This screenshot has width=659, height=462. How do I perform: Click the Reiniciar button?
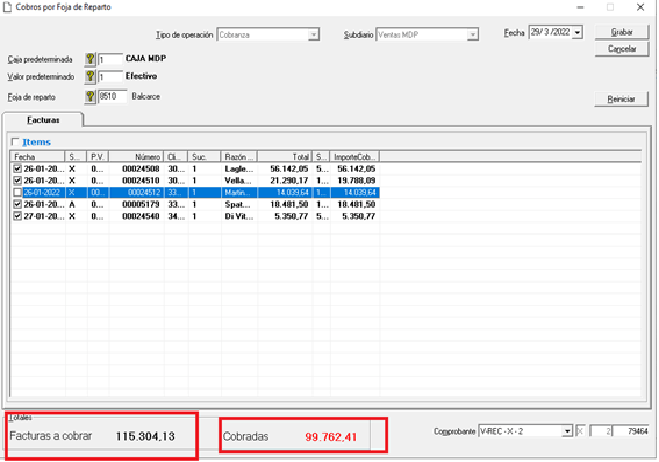pos(621,99)
